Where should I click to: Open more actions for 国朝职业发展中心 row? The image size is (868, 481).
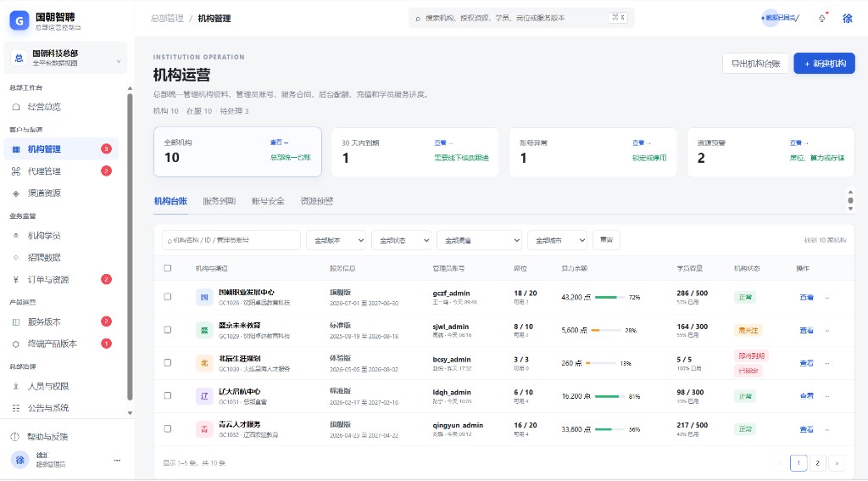click(x=827, y=298)
